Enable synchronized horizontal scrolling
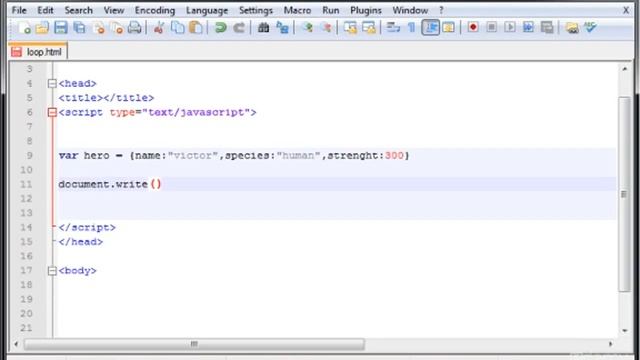 pyautogui.click(x=369, y=27)
